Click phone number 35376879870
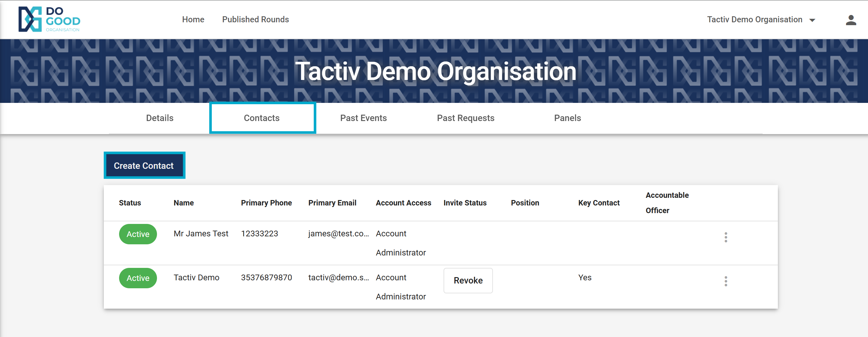 click(x=266, y=277)
